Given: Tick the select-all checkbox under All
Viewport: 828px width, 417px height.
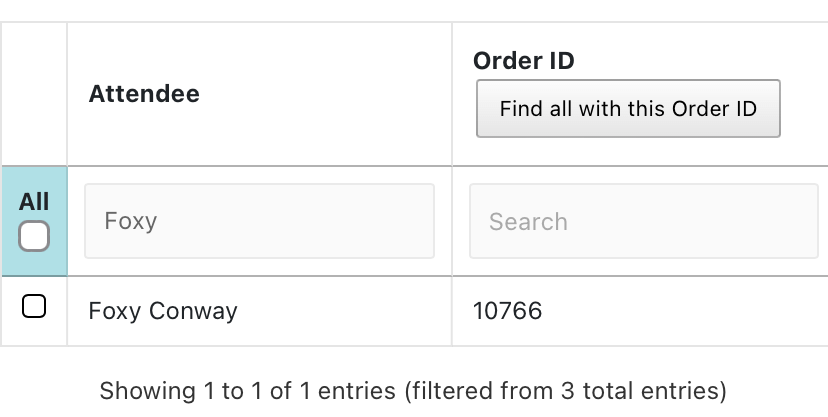Looking at the screenshot, I should pos(34,237).
